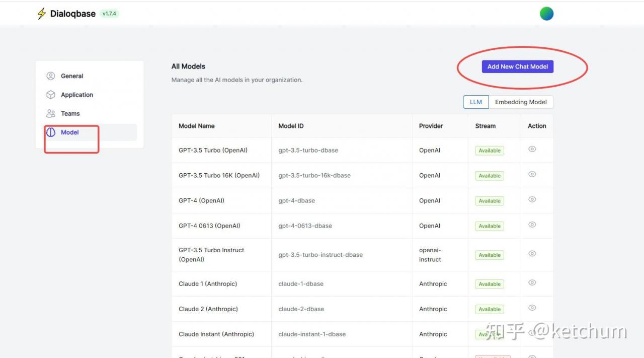Screen dimensions: 644x358
Task: Go to the Teams section
Action: tap(90, 113)
